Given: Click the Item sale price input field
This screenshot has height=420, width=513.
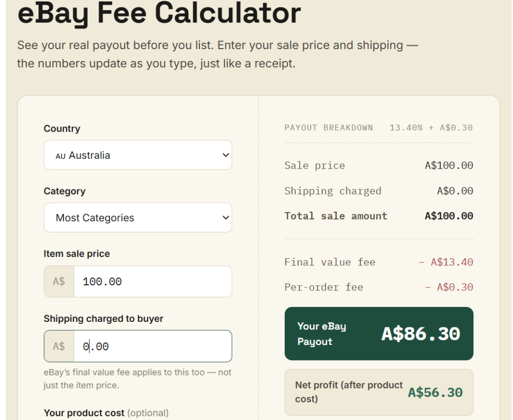Looking at the screenshot, I should tap(153, 281).
